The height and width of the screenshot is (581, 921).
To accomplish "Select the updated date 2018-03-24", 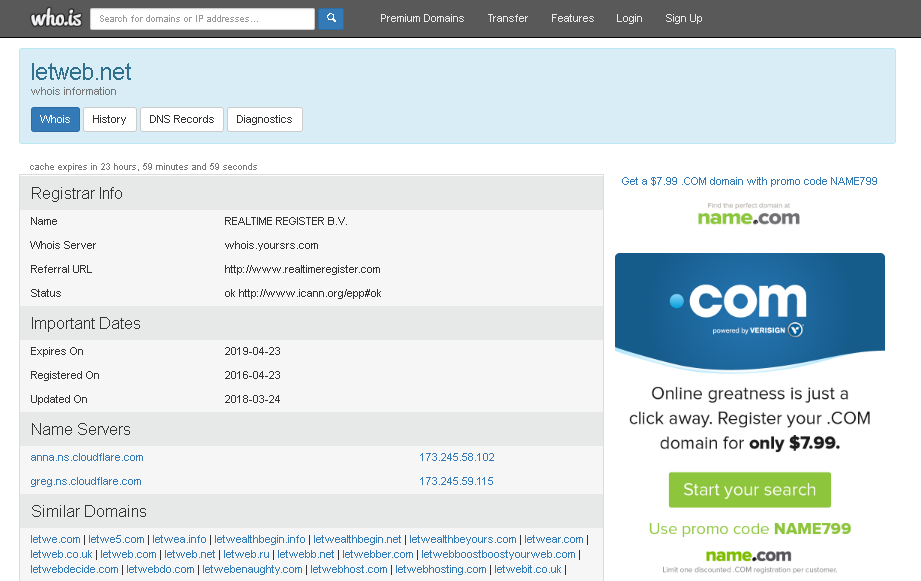I will (252, 399).
